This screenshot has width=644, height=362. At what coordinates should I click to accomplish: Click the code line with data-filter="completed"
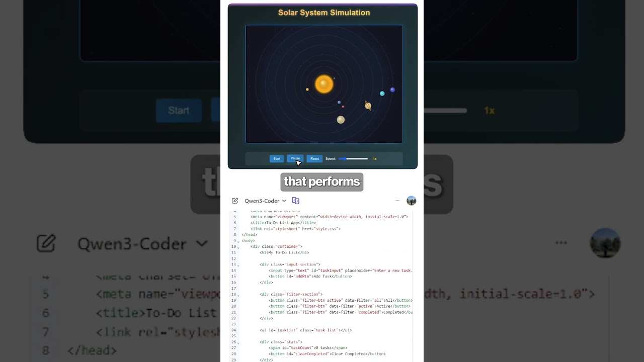[341, 312]
